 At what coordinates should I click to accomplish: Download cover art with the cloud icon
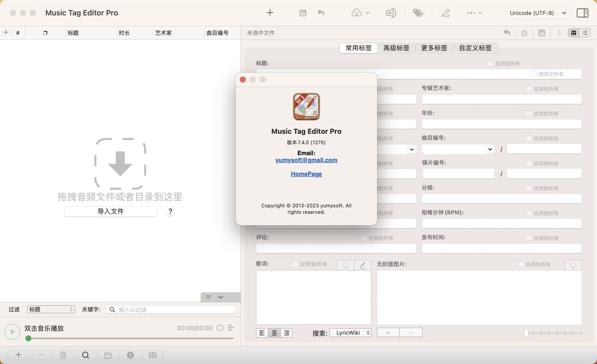(x=573, y=265)
